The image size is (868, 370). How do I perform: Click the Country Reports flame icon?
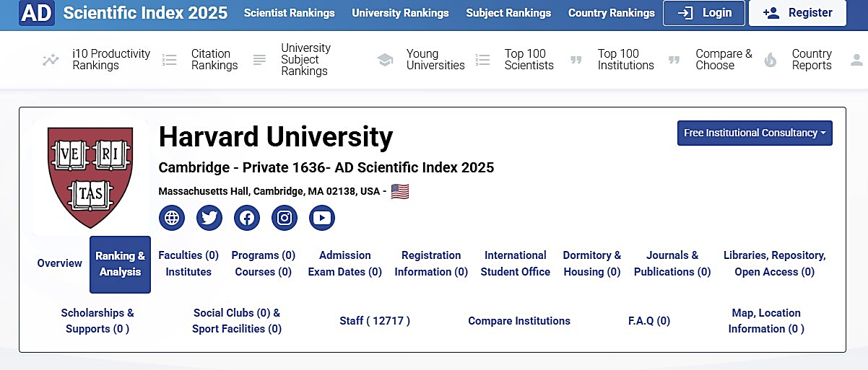[771, 60]
